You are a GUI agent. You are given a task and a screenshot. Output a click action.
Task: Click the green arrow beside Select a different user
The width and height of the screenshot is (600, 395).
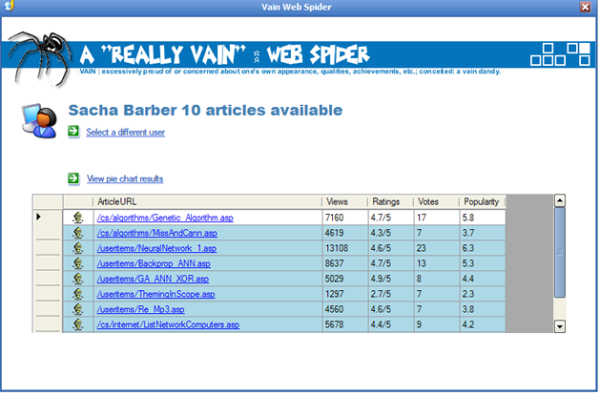click(x=73, y=132)
